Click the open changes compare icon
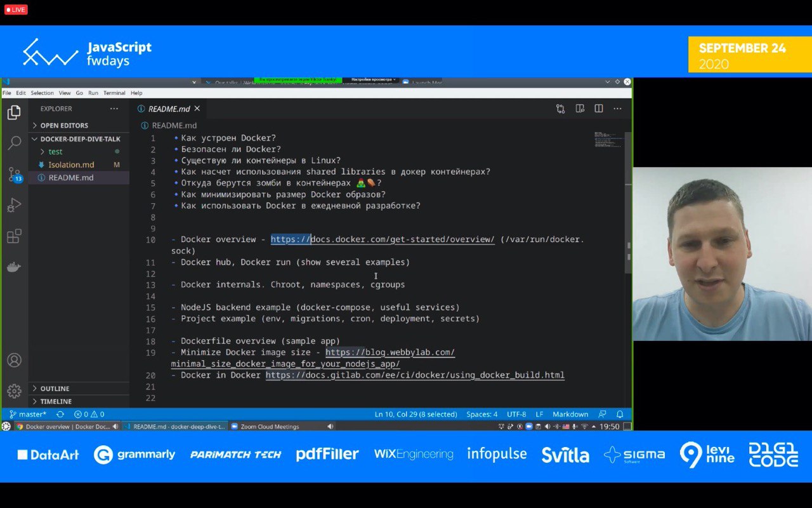The height and width of the screenshot is (508, 812). point(560,109)
